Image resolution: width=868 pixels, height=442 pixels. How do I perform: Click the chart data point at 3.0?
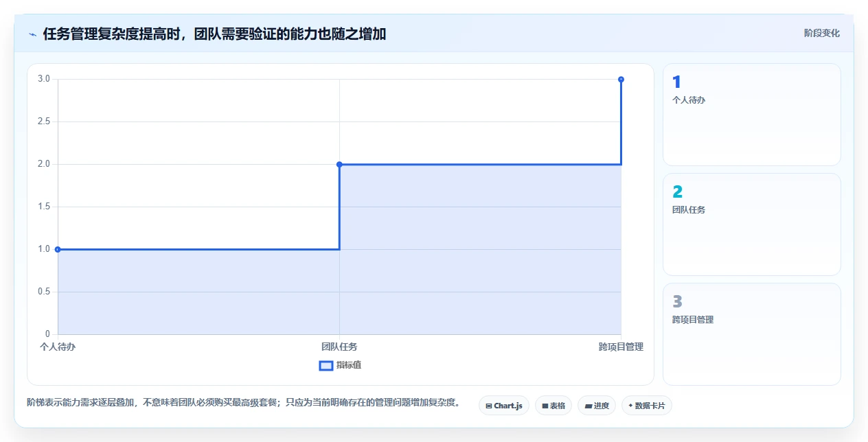tap(621, 79)
